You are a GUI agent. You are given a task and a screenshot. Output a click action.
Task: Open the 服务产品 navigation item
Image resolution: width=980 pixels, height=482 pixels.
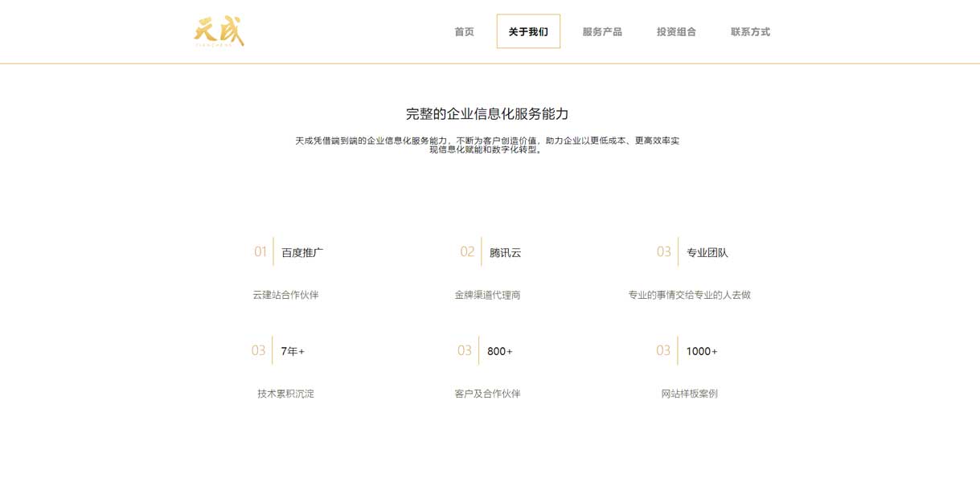pyautogui.click(x=602, y=31)
